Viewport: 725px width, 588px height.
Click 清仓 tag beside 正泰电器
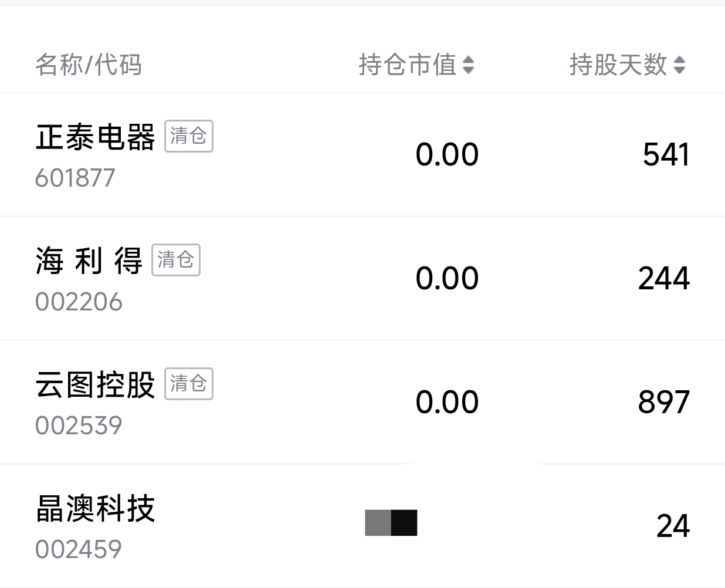coord(188,136)
